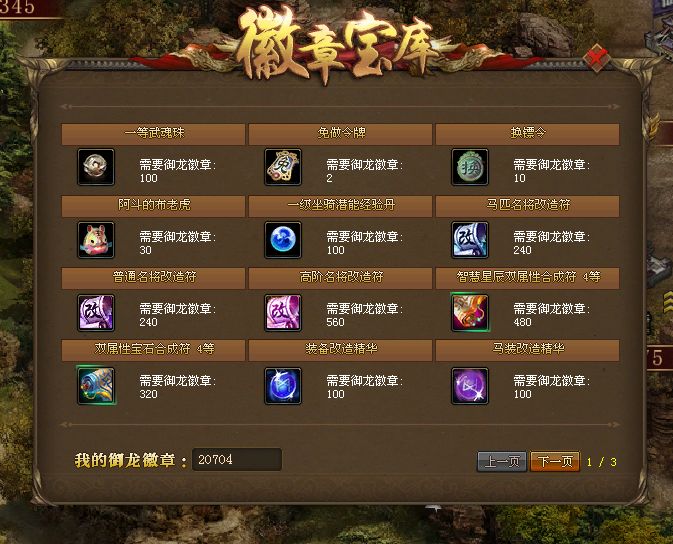The image size is (673, 544).
Task: Choose the green 换镖令 coin icon
Action: (470, 167)
